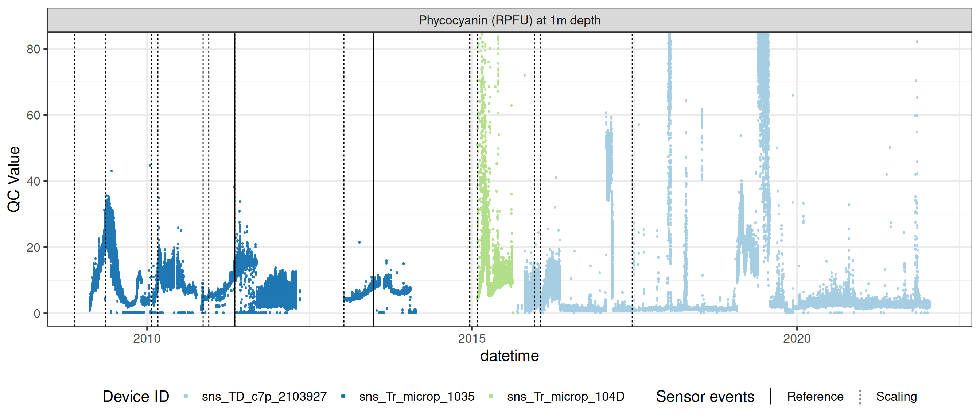Click the sns_TD_c7p_2103927 legend label

pos(264,396)
